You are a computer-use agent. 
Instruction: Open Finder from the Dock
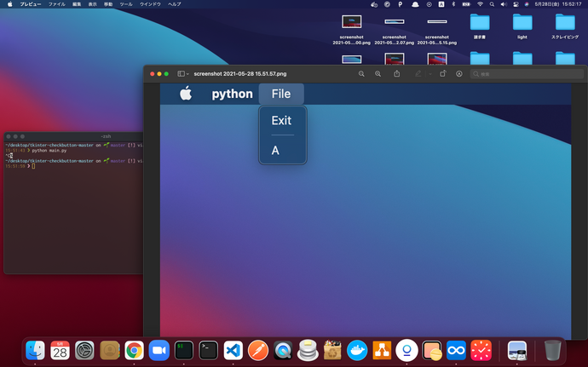(35, 351)
